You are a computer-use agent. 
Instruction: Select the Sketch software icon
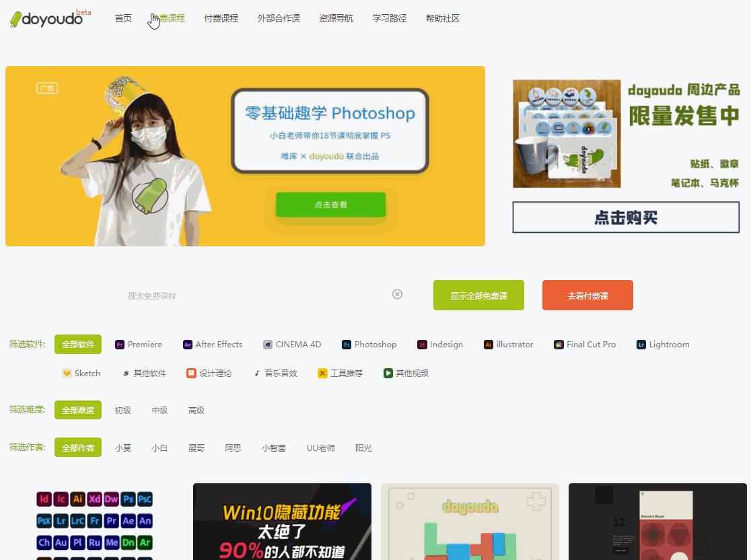click(66, 373)
